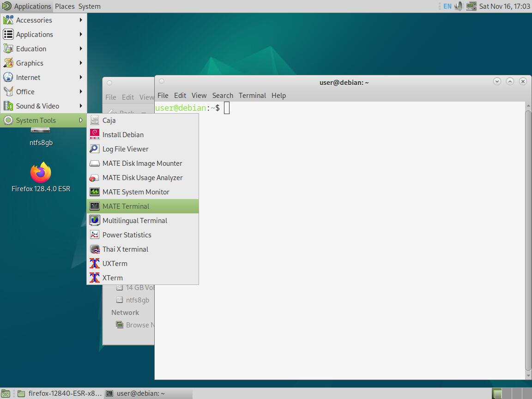
Task: Open the Places menu in top panel
Action: (65, 6)
